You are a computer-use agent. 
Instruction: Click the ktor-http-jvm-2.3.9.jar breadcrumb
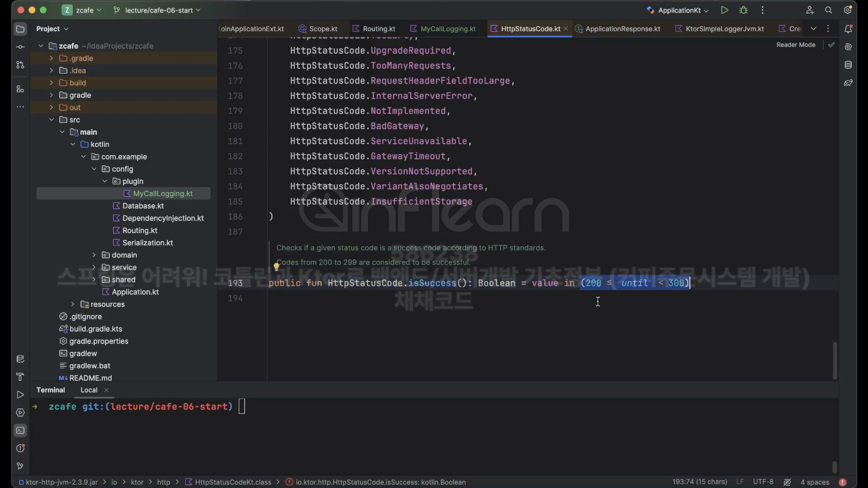click(58, 483)
